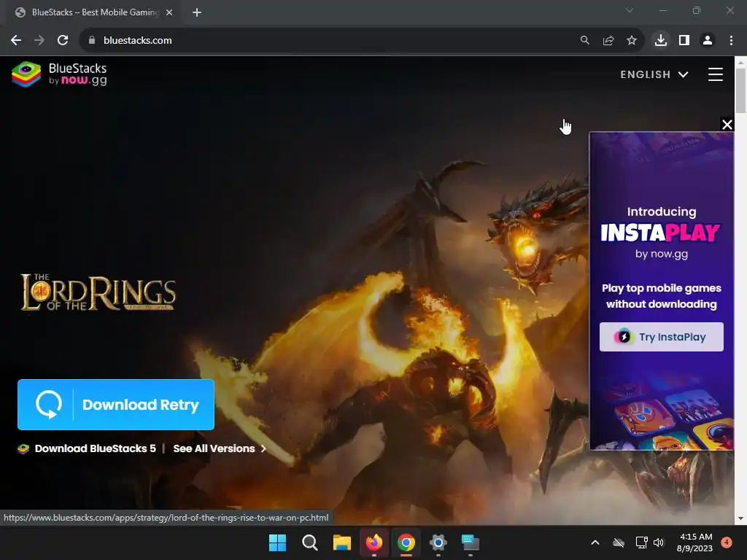Expand the ENGLISH language dropdown

pos(654,74)
